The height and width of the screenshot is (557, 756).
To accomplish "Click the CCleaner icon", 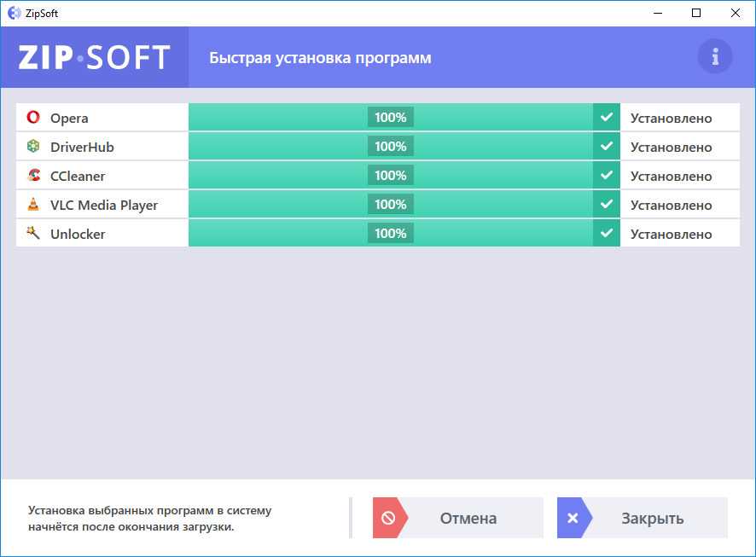I will [x=33, y=175].
